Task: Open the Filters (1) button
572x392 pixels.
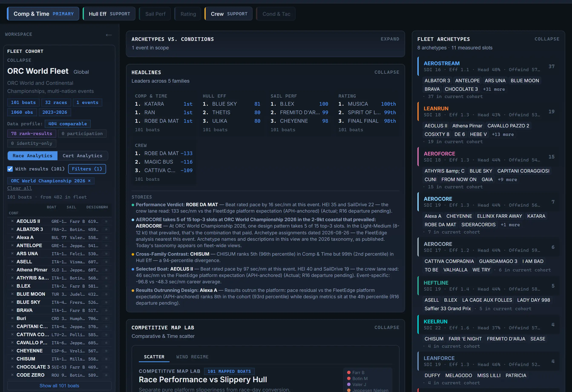Action: (x=87, y=169)
